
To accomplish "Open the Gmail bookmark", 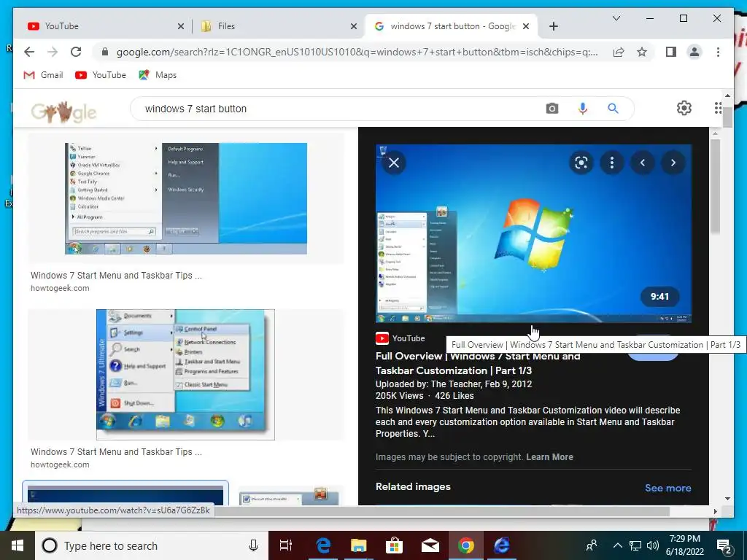I will point(43,75).
